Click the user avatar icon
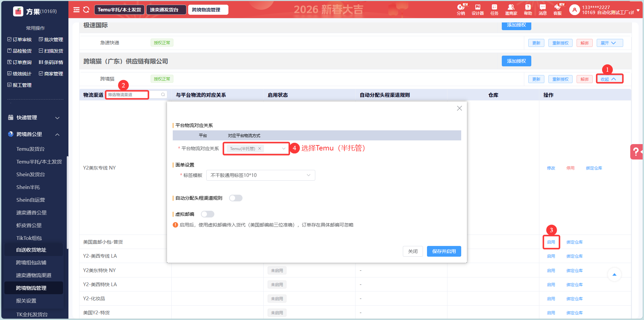The height and width of the screenshot is (320, 644). point(575,10)
